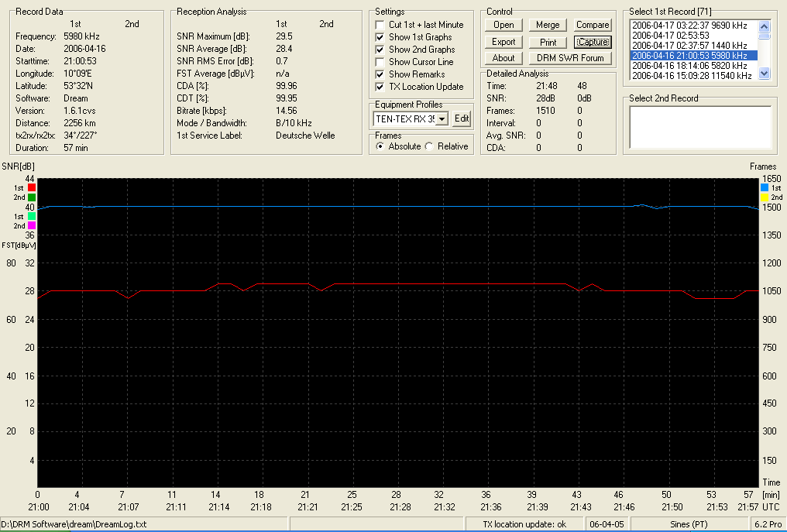Viewport: 787px width, 532px height.
Task: Click the red 1st SNR legend swatch
Action: click(32, 187)
